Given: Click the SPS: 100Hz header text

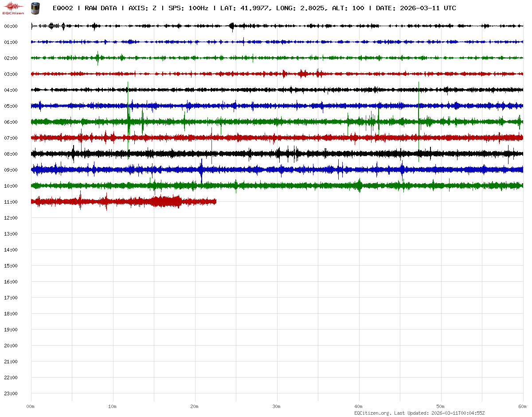Looking at the screenshot, I should (188, 8).
